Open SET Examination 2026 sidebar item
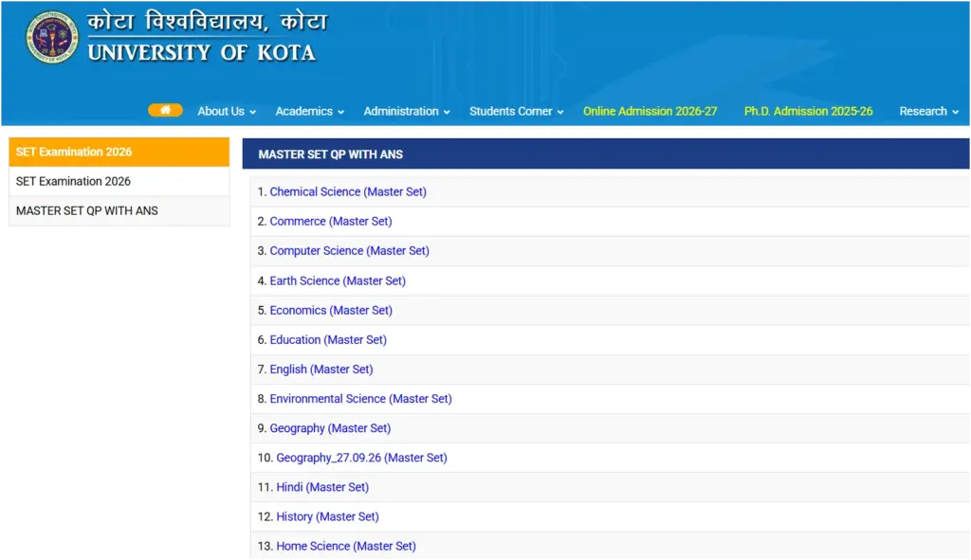971x560 pixels. pyautogui.click(x=119, y=181)
